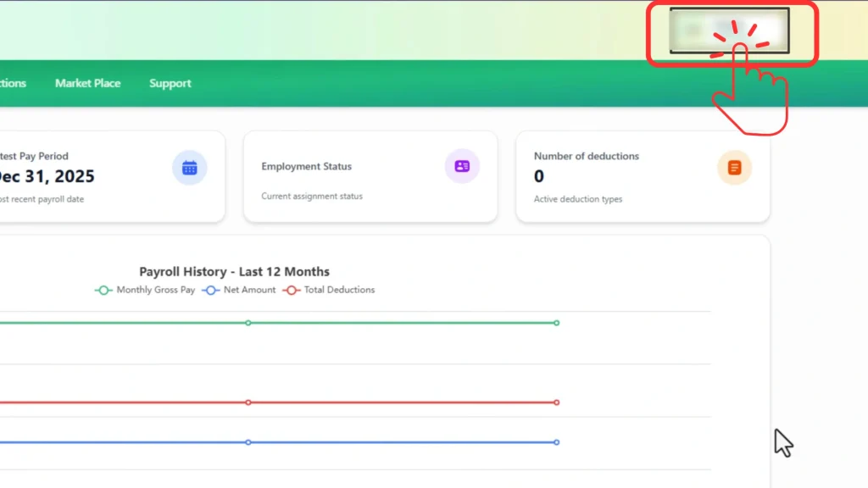Click the Current assignment status text
Image resolution: width=868 pixels, height=488 pixels.
312,196
